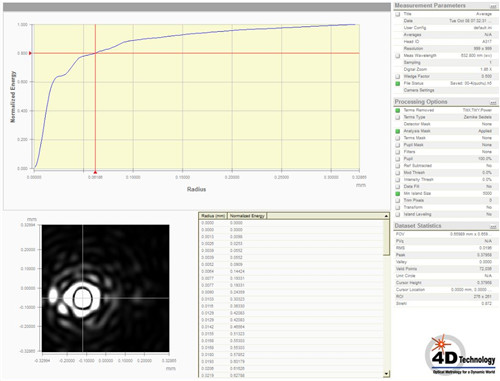Image resolution: width=500 pixels, height=381 pixels.
Task: Toggle the Analysis Mask checkbox
Action: point(397,131)
